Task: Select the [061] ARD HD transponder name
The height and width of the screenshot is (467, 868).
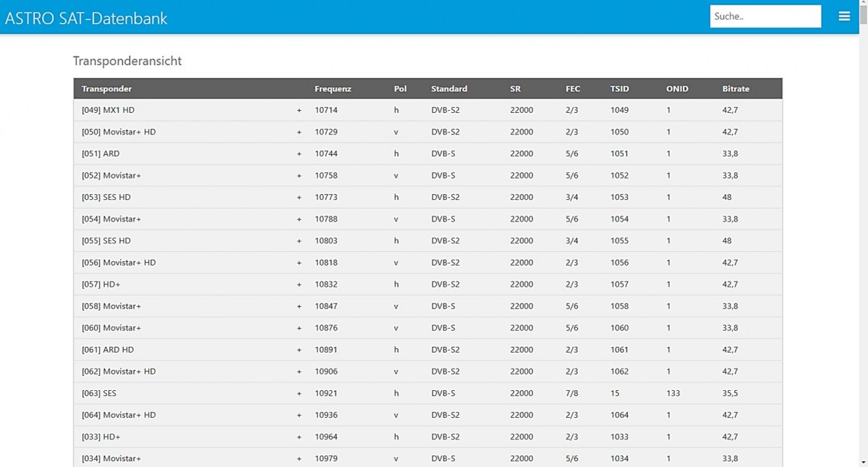Action: (x=108, y=350)
